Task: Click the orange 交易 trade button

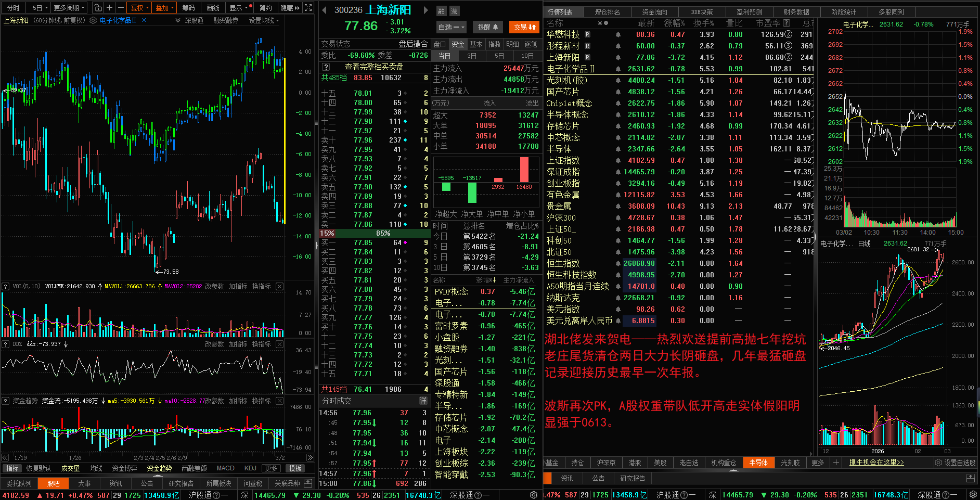Action: coord(524,27)
